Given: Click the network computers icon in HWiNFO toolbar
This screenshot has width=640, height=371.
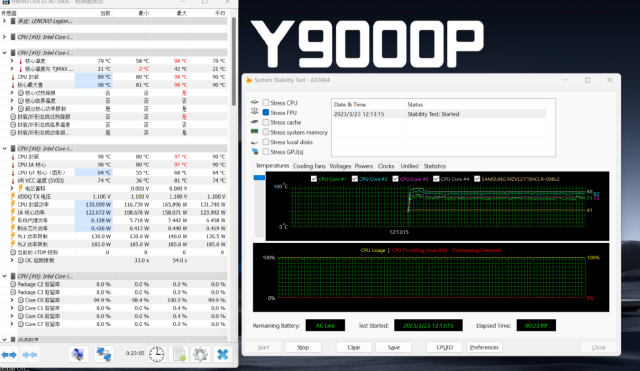Looking at the screenshot, I should coord(104,354).
